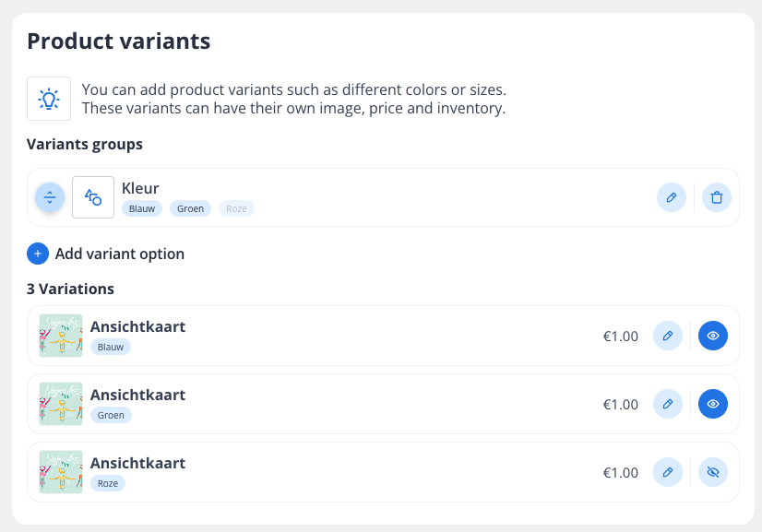
Task: Click the lightbulb tip icon
Action: click(x=49, y=99)
